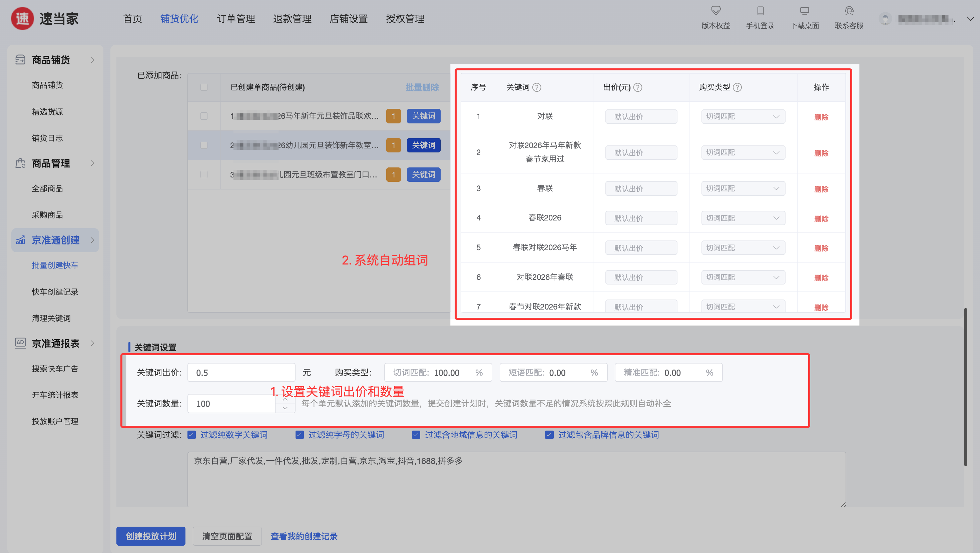Open the account menu arrow at top right
The width and height of the screenshot is (980, 553).
(x=970, y=18)
